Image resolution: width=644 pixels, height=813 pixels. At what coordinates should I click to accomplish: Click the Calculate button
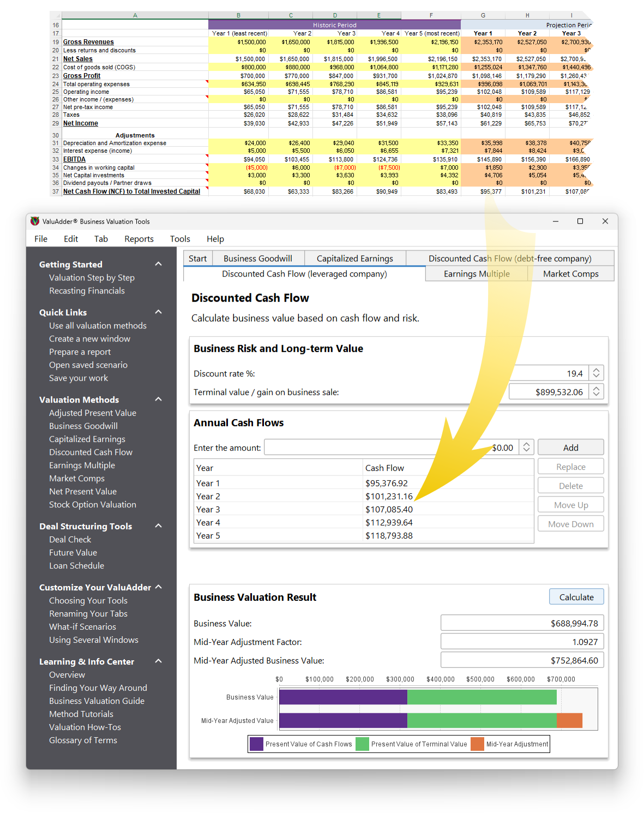click(x=576, y=597)
